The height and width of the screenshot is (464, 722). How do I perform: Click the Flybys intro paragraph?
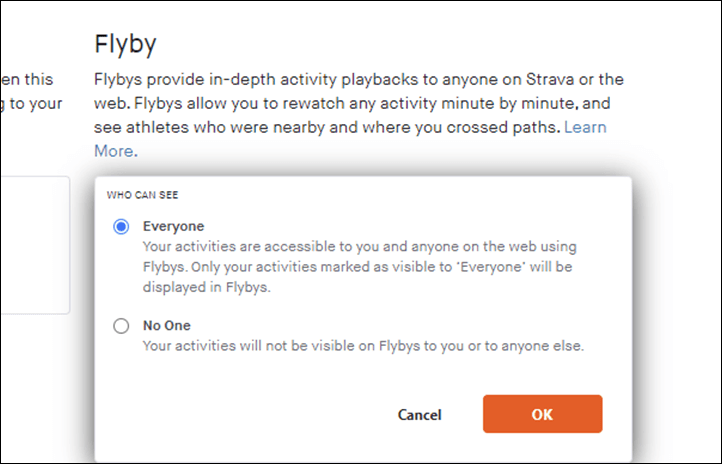pos(359,115)
